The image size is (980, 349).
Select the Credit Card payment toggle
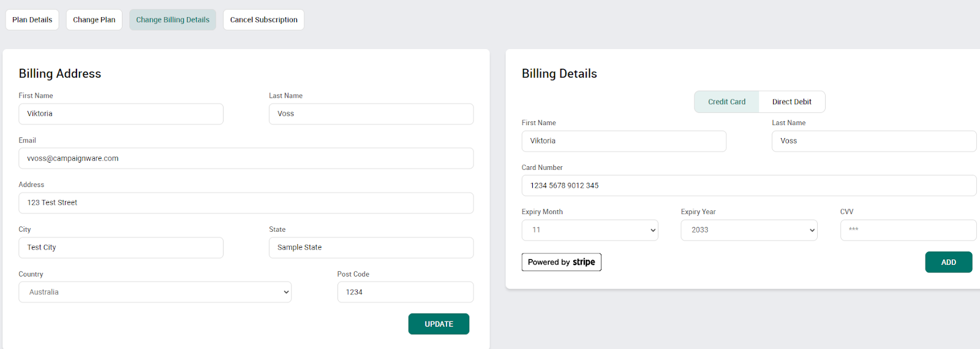pyautogui.click(x=726, y=102)
